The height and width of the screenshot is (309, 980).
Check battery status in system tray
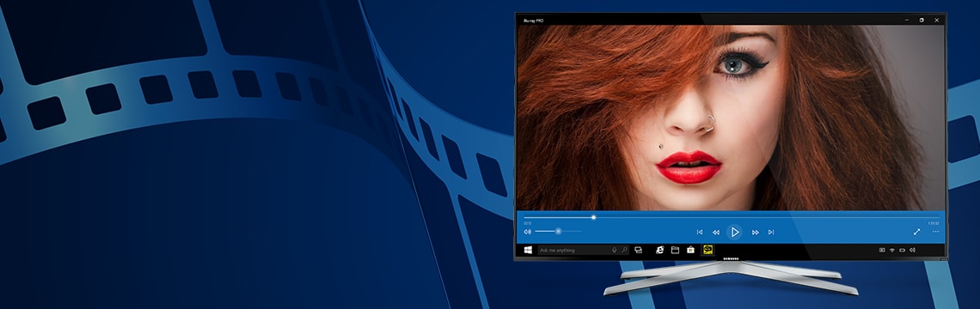(902, 250)
